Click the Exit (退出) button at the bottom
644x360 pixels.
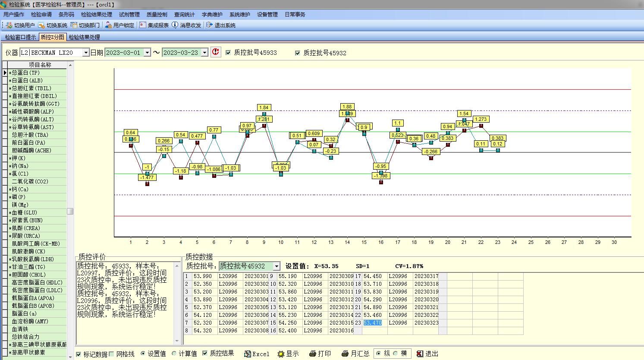[x=427, y=354]
